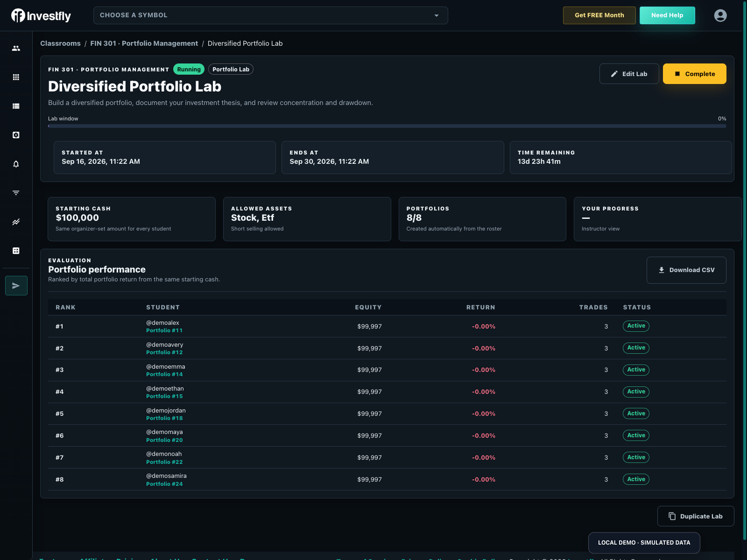This screenshot has width=747, height=560.
Task: Click the Get FREE Month button
Action: tap(599, 15)
